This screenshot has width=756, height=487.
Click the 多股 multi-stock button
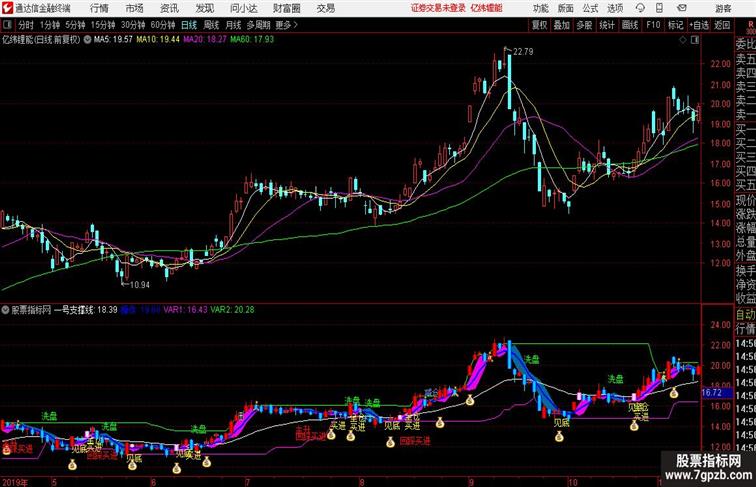[x=584, y=25]
